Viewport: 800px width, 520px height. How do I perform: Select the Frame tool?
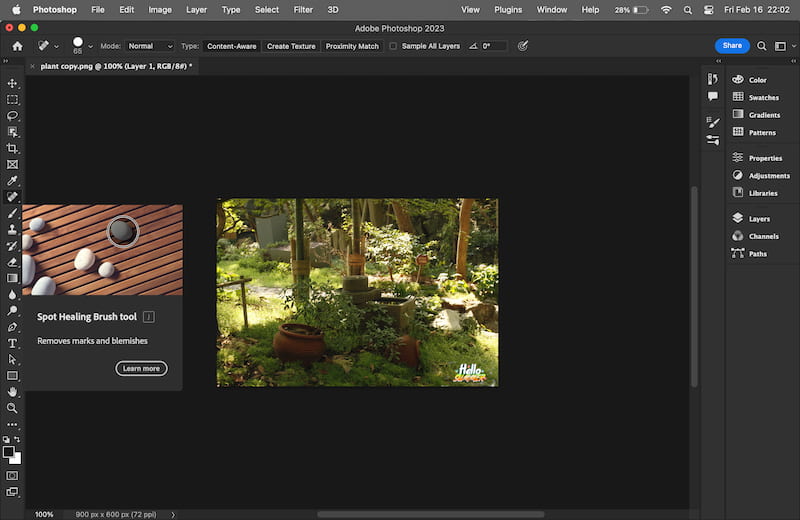(12, 164)
